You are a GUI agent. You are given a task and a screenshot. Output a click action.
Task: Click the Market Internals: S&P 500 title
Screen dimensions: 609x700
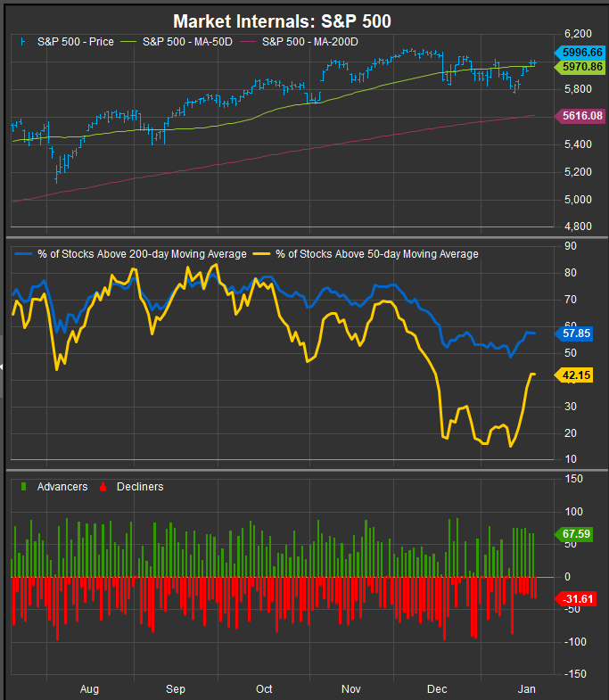click(282, 21)
